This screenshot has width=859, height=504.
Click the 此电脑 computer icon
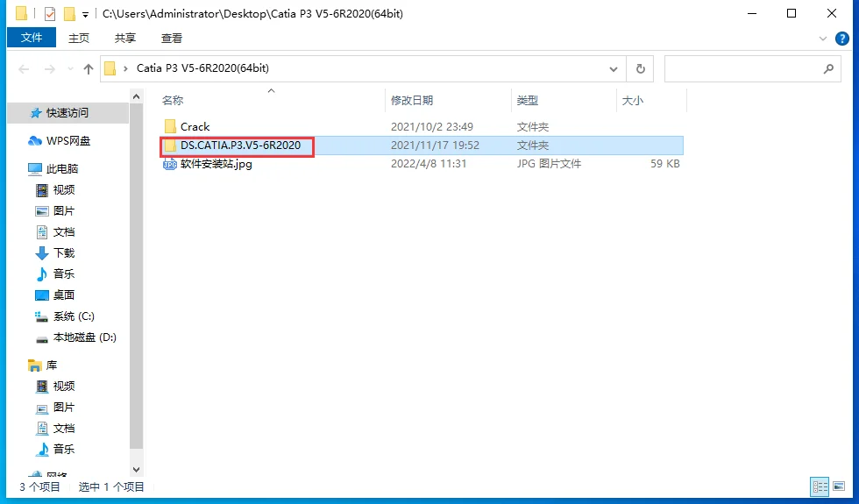click(x=35, y=168)
